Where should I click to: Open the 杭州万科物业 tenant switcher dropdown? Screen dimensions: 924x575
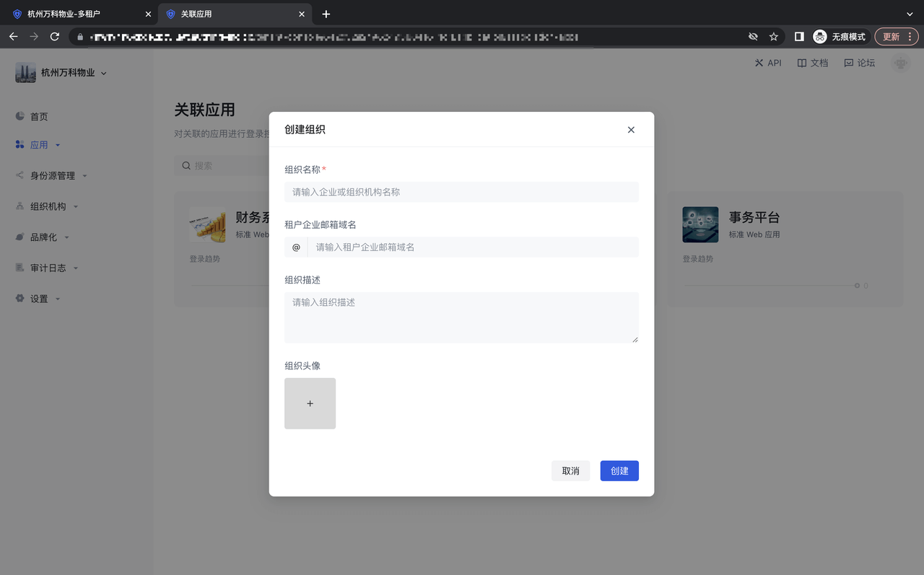click(x=69, y=73)
